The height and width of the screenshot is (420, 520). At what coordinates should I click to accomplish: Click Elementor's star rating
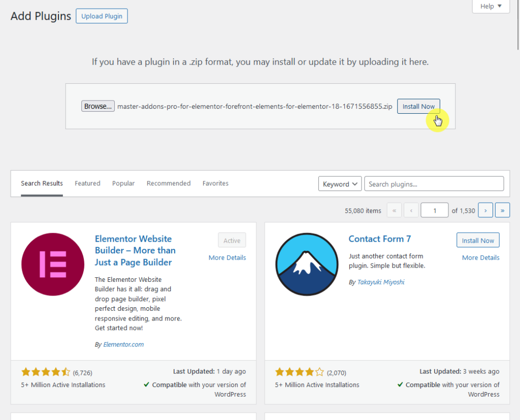pyautogui.click(x=46, y=372)
